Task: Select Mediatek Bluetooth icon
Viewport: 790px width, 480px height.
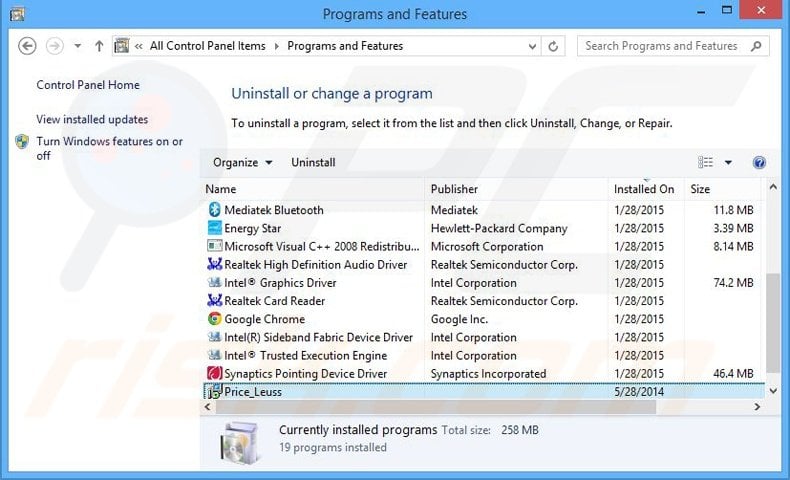Action: pos(215,210)
